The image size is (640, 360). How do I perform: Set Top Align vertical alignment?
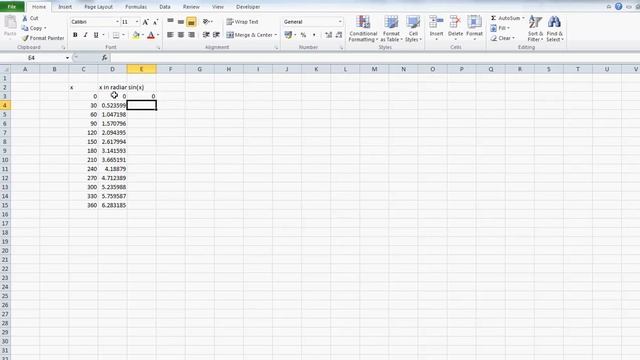point(170,21)
